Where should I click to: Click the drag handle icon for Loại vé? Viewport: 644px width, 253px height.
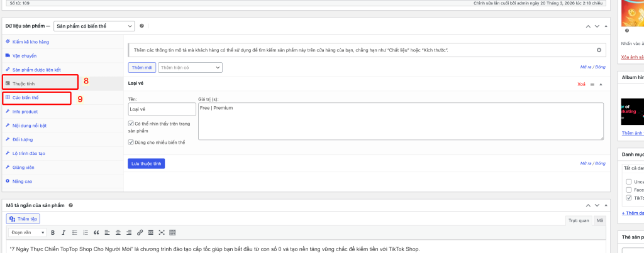click(x=592, y=83)
